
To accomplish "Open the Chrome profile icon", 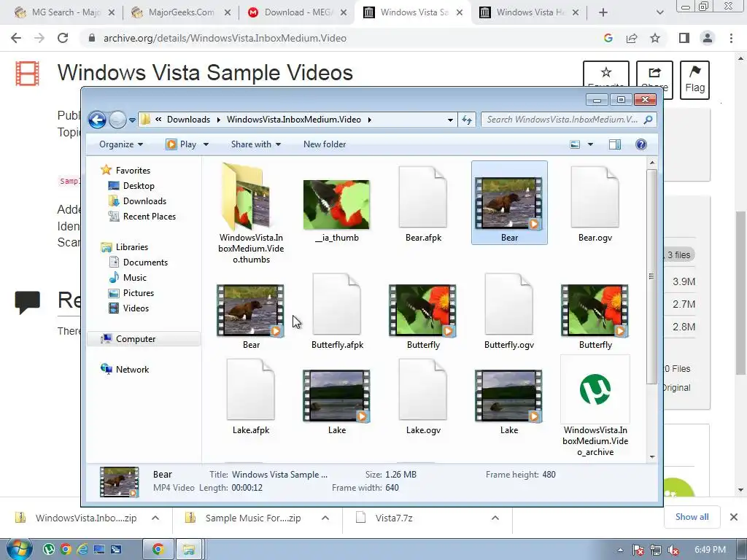I will point(708,38).
